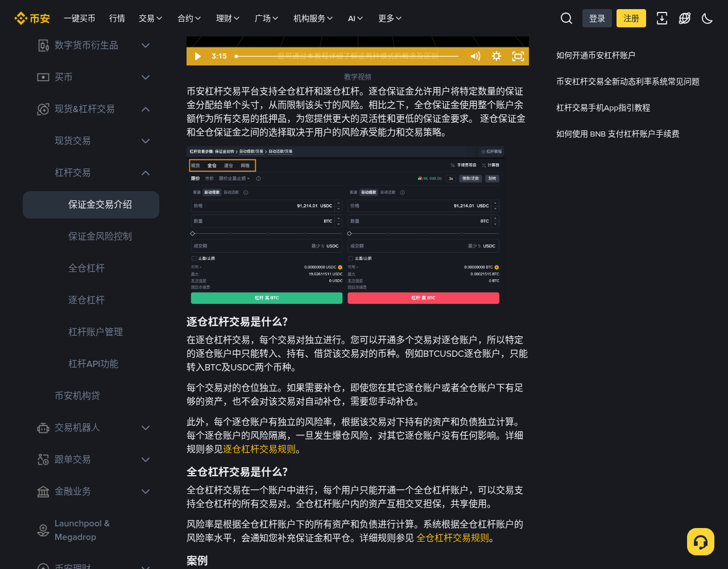728x569 pixels.
Task: Open the 广场 dropdown menu
Action: (267, 18)
